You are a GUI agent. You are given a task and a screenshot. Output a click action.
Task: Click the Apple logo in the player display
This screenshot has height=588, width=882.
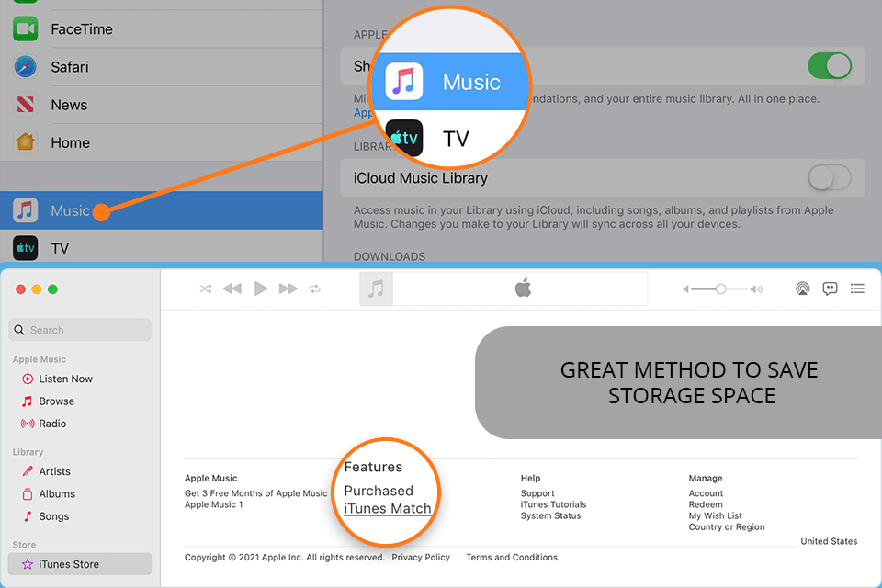pos(523,288)
